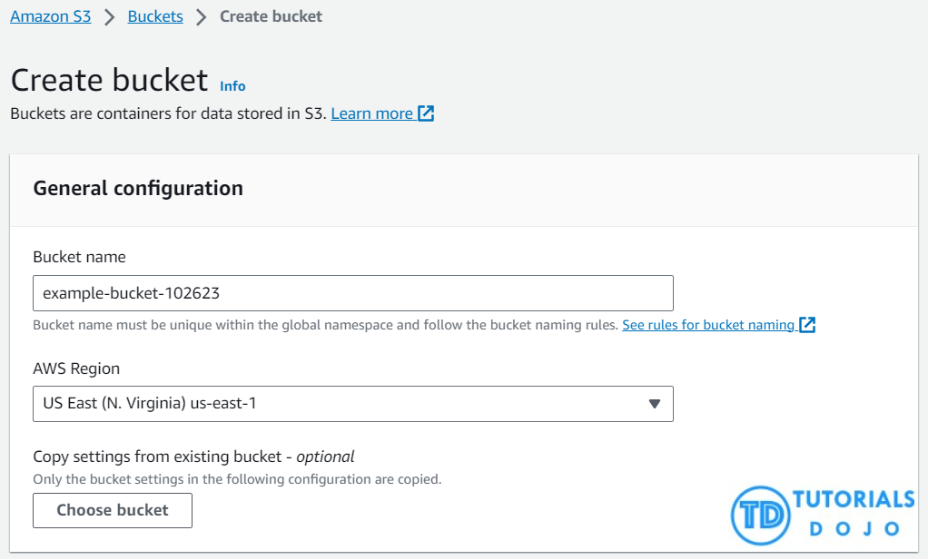
Task: Click the circular TD logo icon
Action: 758,514
